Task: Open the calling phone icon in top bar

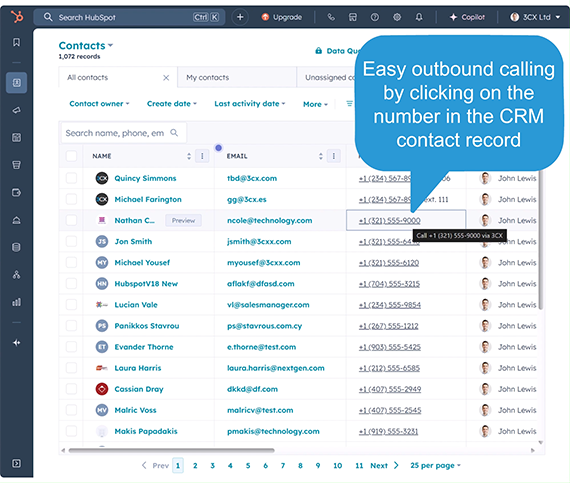Action: [x=331, y=17]
